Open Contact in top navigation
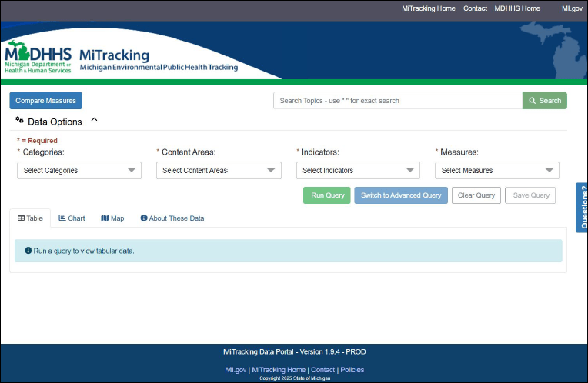This screenshot has width=588, height=383. click(x=475, y=8)
